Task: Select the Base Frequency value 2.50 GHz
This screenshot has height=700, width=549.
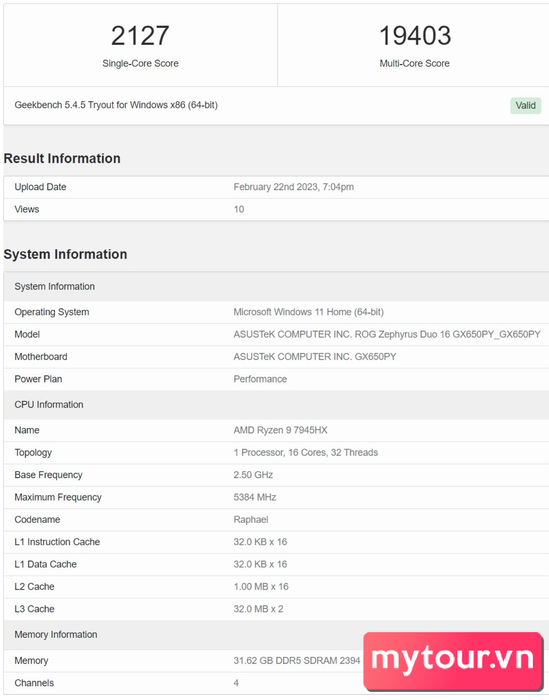Action: (253, 475)
